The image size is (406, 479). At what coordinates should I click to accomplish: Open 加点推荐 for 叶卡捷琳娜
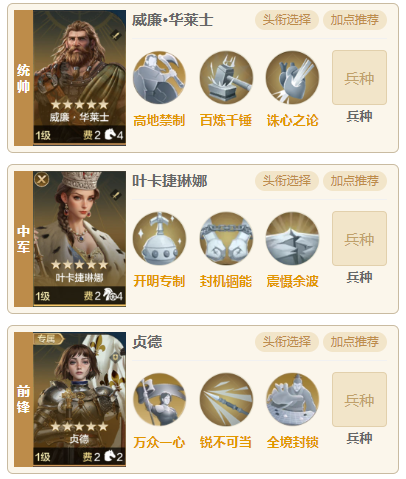(355, 181)
